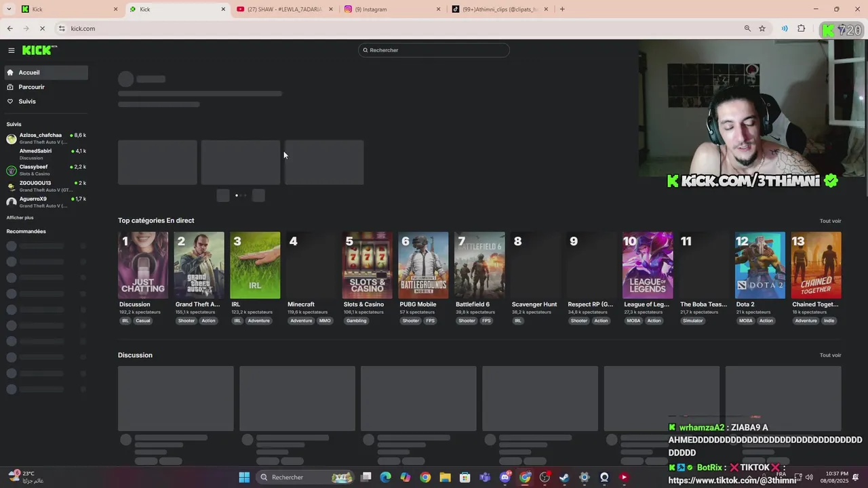Click the FPS tag under PUBG Mobile
The height and width of the screenshot is (488, 868).
pyautogui.click(x=430, y=321)
